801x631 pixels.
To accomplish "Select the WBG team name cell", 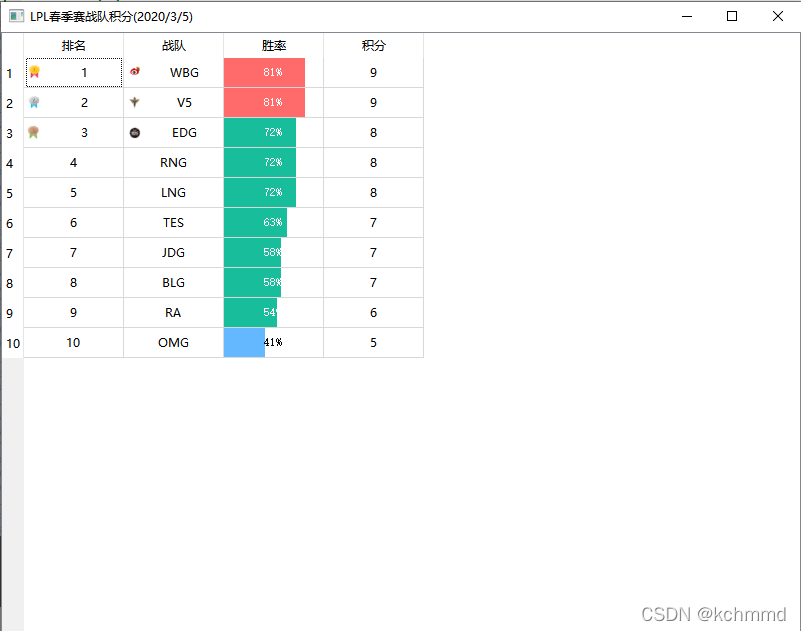I will [174, 73].
